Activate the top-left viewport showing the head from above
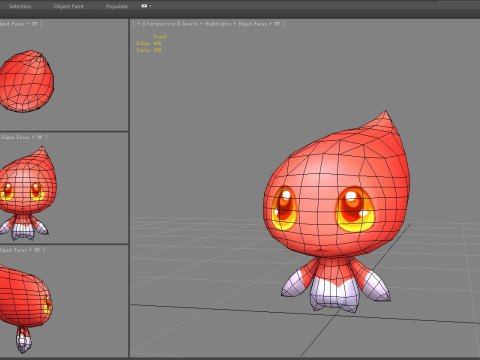 [x=64, y=75]
